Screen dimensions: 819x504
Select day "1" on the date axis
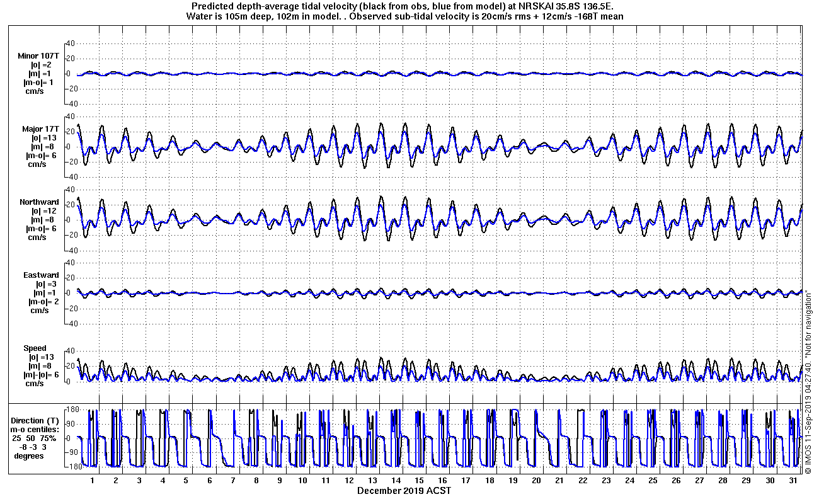[93, 481]
